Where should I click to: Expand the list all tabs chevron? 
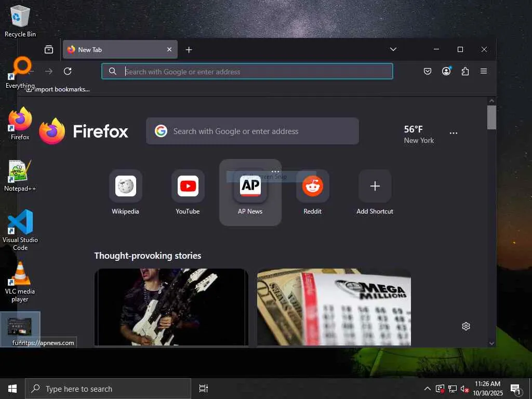(393, 49)
